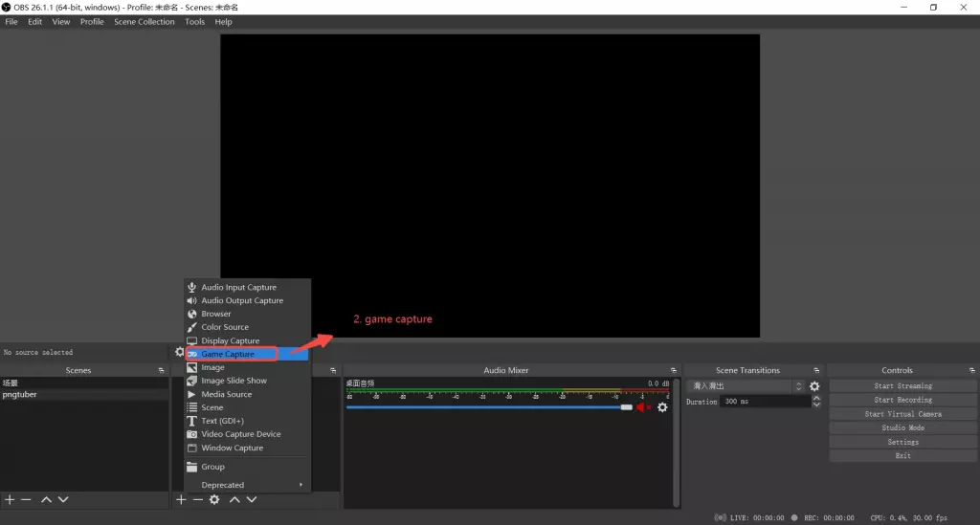Click the source properties gear above Scenes
This screenshot has width=980, height=525.
point(179,352)
